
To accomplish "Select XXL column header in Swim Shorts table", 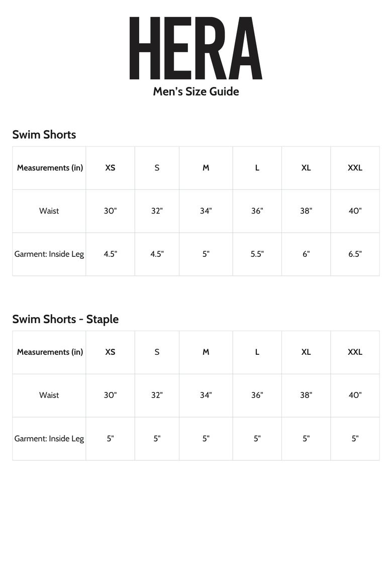I will 355,168.
